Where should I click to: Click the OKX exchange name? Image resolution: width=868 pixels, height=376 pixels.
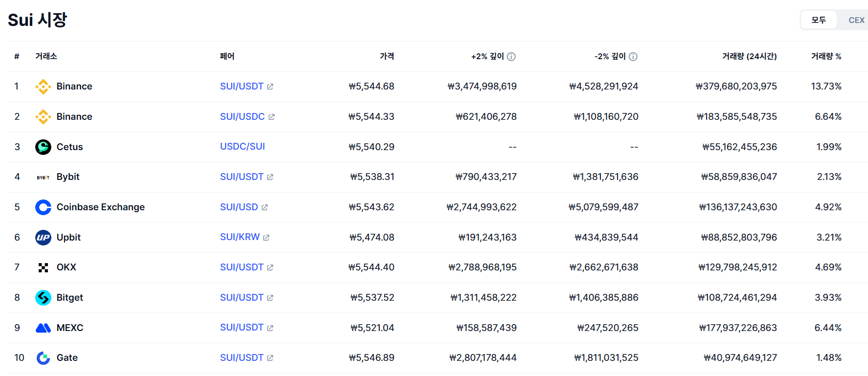tap(67, 267)
